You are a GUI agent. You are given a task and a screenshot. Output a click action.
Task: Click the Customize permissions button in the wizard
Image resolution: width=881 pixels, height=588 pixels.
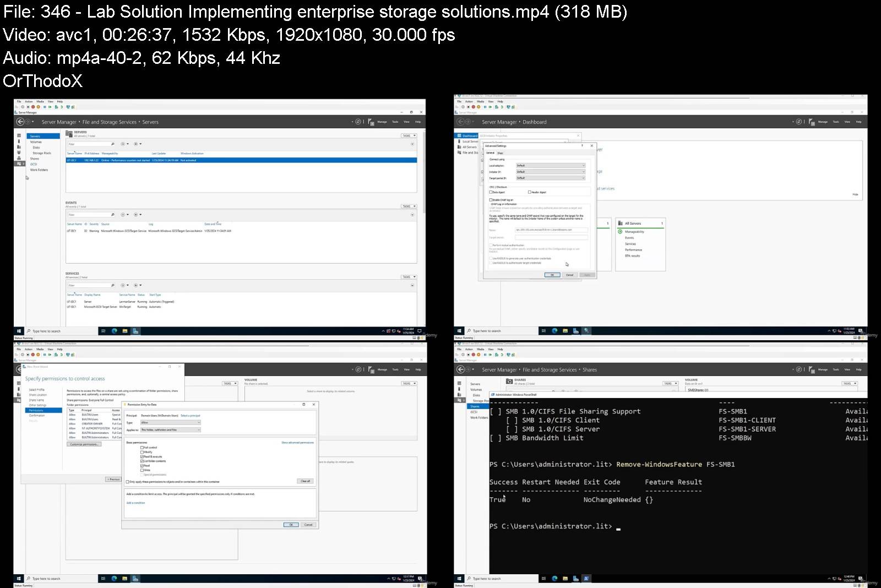click(x=84, y=444)
